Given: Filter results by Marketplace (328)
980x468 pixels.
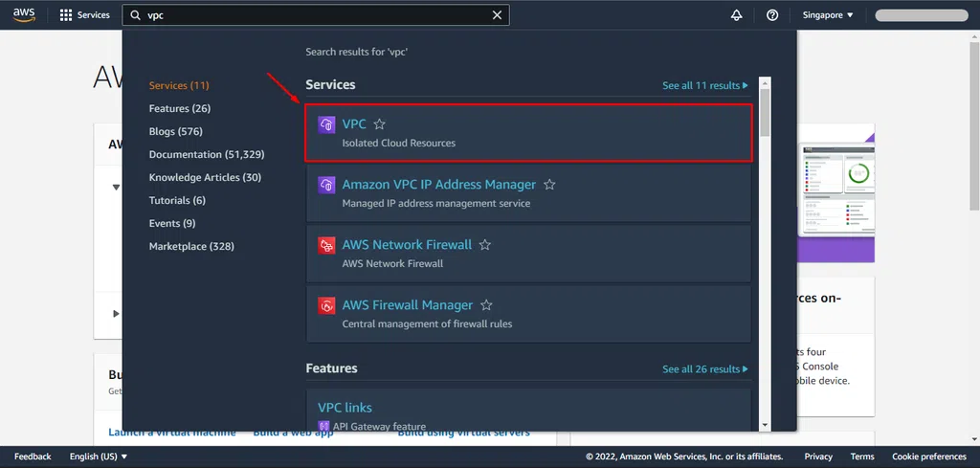Looking at the screenshot, I should tap(191, 247).
